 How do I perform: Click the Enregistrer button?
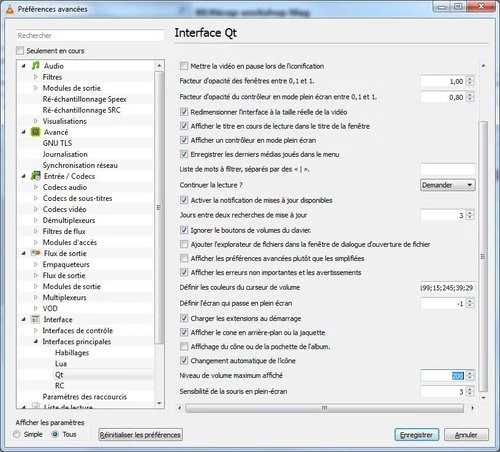(x=417, y=435)
